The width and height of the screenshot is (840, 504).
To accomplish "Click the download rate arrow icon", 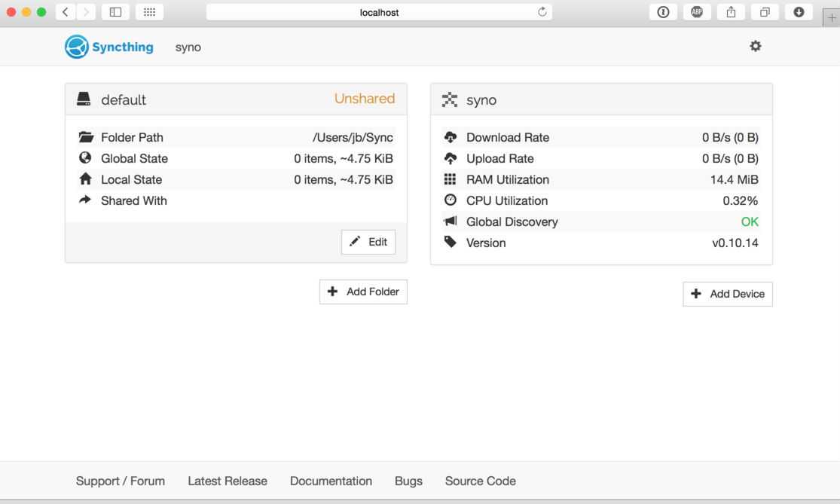I will [x=451, y=136].
